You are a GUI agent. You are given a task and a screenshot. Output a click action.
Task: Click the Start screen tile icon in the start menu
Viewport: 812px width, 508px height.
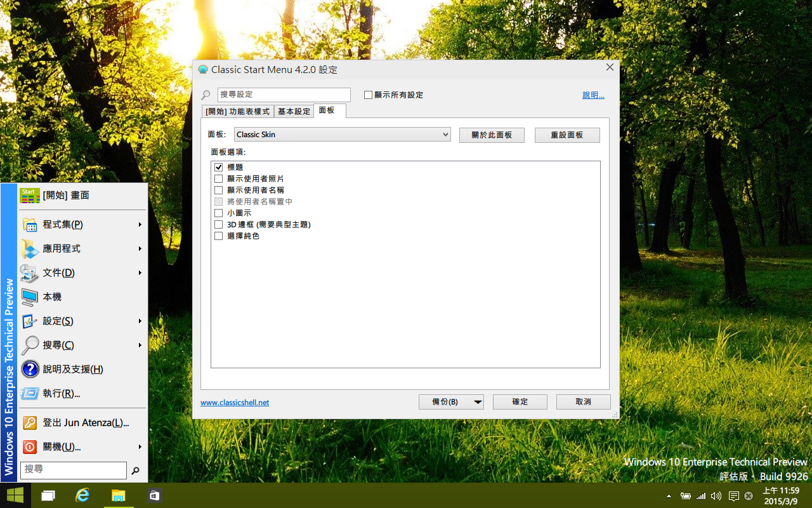pyautogui.click(x=30, y=196)
